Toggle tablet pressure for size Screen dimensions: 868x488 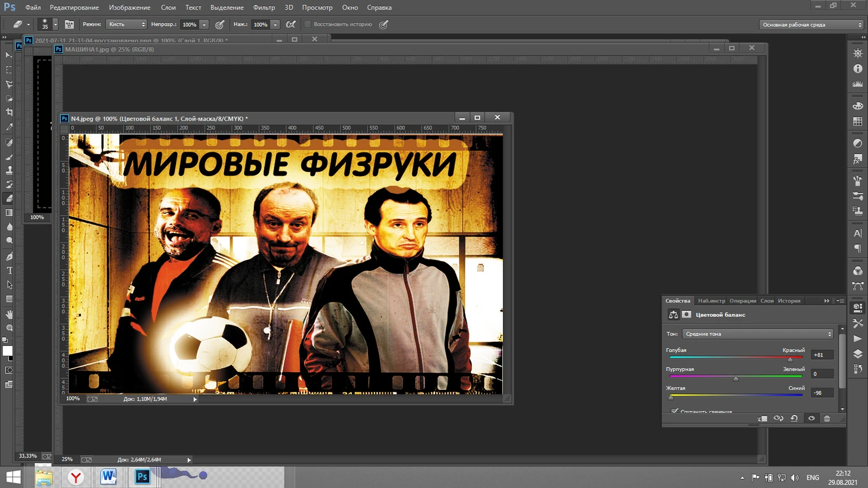coord(384,24)
